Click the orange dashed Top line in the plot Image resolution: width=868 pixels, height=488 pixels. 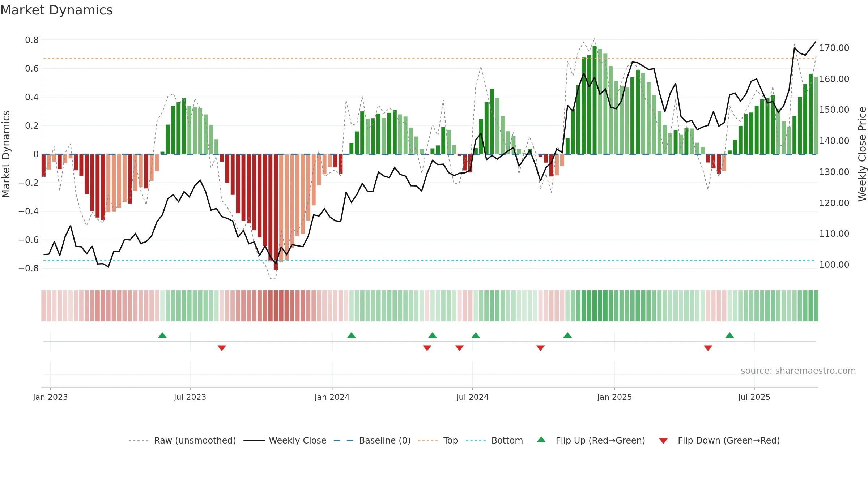coord(429,59)
